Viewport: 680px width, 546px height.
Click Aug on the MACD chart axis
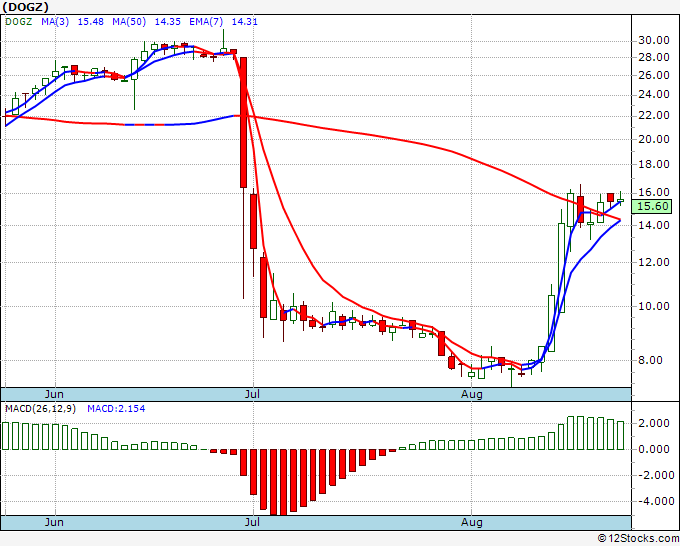[x=472, y=522]
